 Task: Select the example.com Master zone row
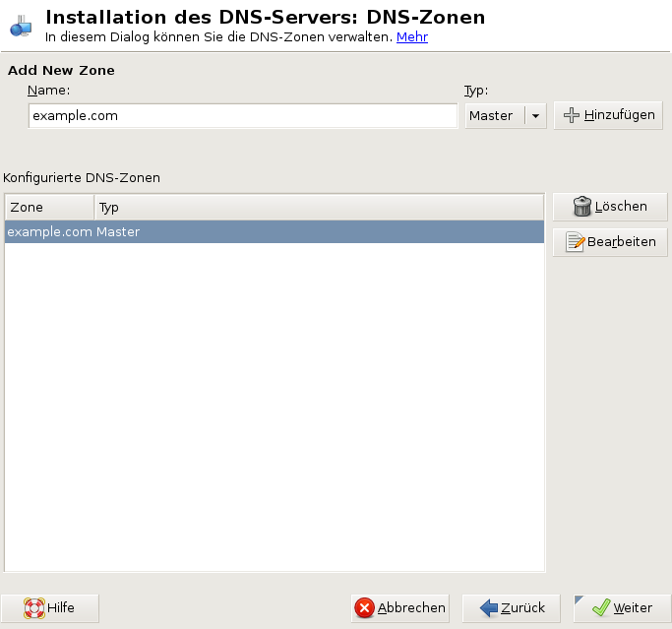coord(275,232)
